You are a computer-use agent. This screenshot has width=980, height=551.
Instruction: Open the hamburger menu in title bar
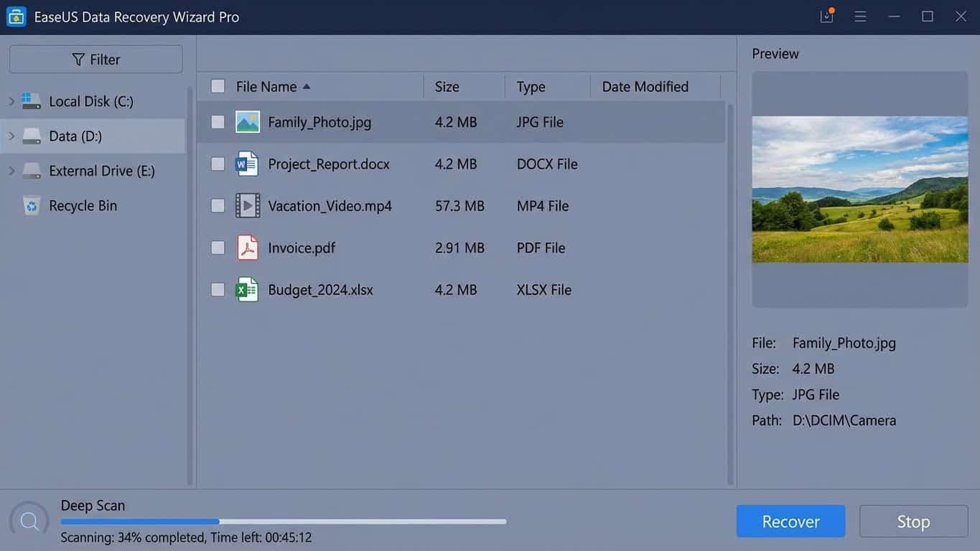[860, 17]
